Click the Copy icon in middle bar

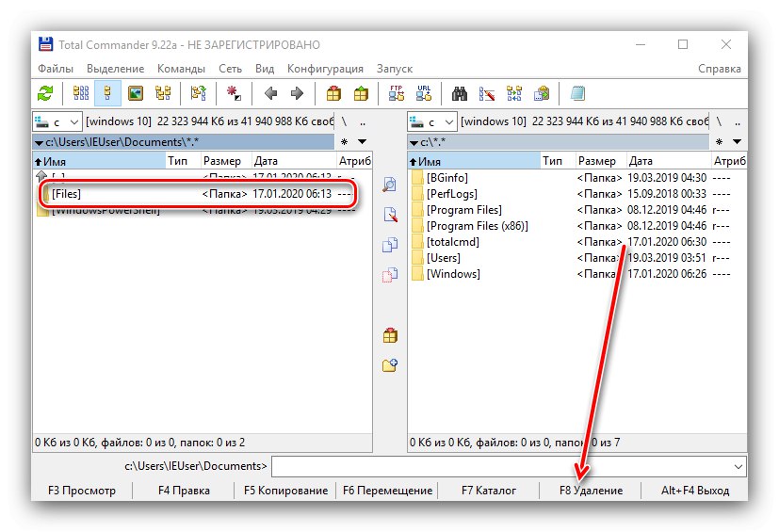(x=390, y=245)
